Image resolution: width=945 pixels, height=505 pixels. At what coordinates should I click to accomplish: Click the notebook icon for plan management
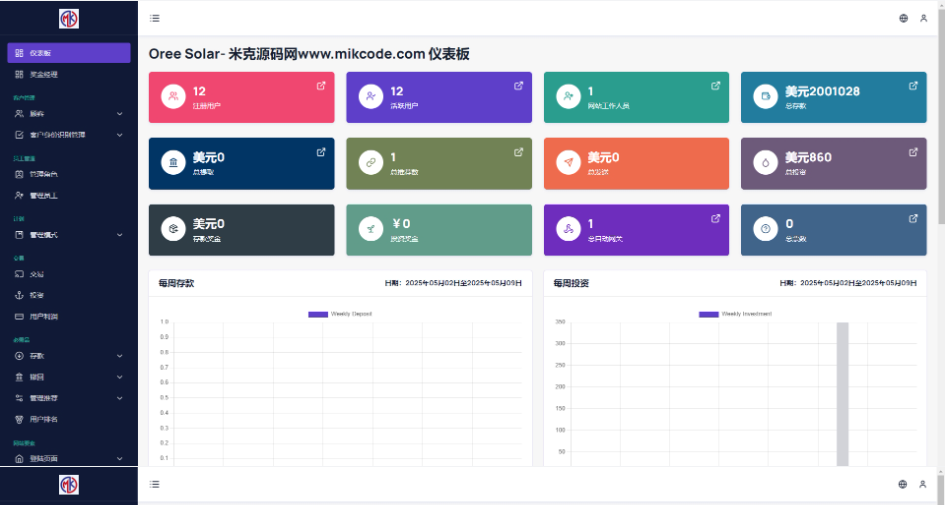(x=19, y=235)
